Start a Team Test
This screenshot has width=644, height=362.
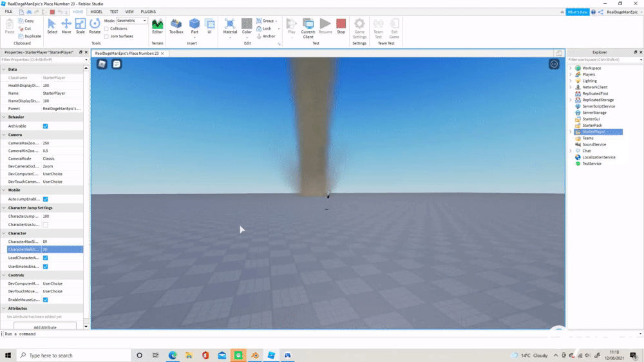click(x=378, y=28)
